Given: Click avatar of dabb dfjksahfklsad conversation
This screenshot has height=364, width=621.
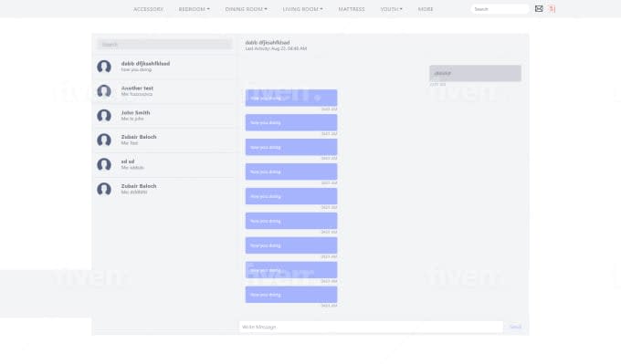Looking at the screenshot, I should click(104, 67).
